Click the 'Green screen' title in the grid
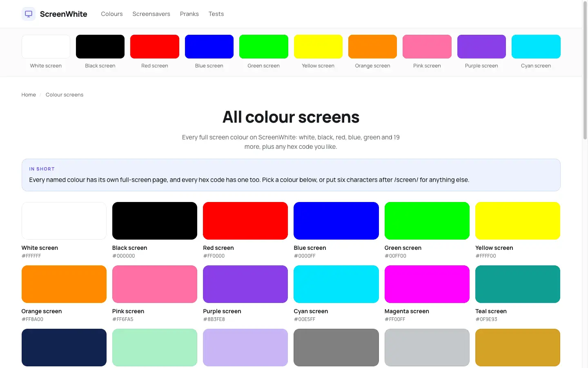The width and height of the screenshot is (588, 368). click(403, 248)
